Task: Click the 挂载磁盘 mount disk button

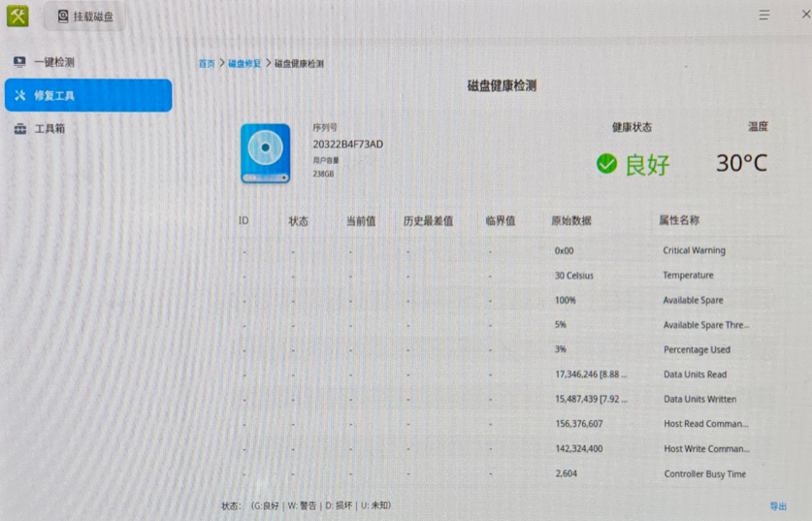Action: [85, 16]
